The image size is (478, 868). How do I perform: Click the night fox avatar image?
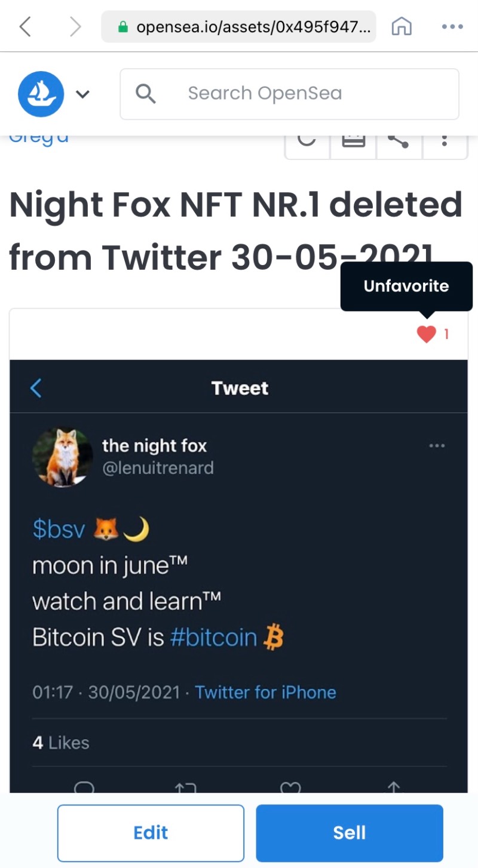pyautogui.click(x=62, y=457)
